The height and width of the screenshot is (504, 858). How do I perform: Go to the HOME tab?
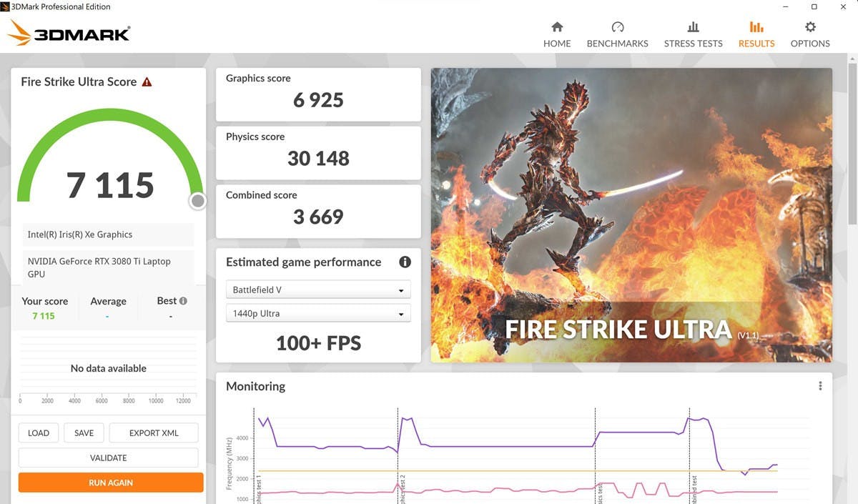557,34
